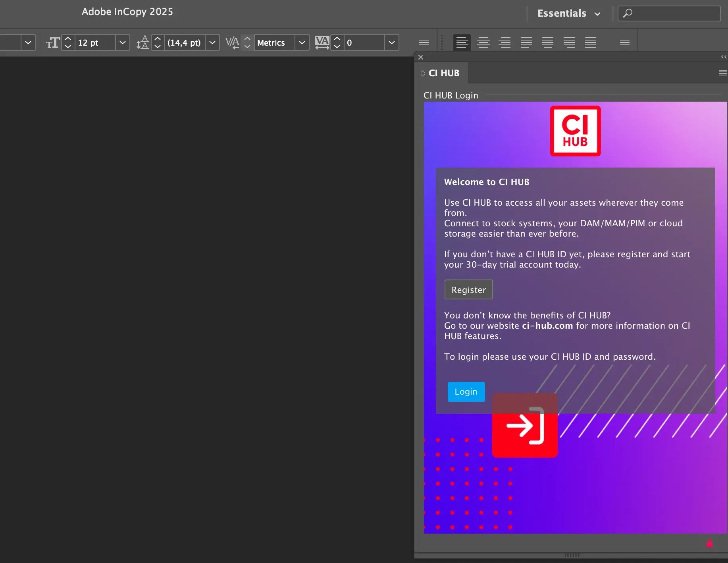Justify with last line aligned center
Image resolution: width=728 pixels, height=563 pixels.
click(548, 42)
